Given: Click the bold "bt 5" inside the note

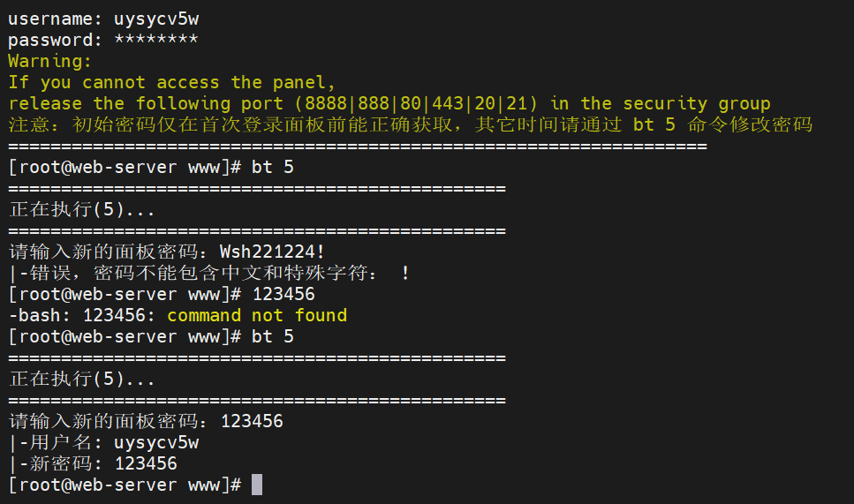Looking at the screenshot, I should pyautogui.click(x=654, y=124).
